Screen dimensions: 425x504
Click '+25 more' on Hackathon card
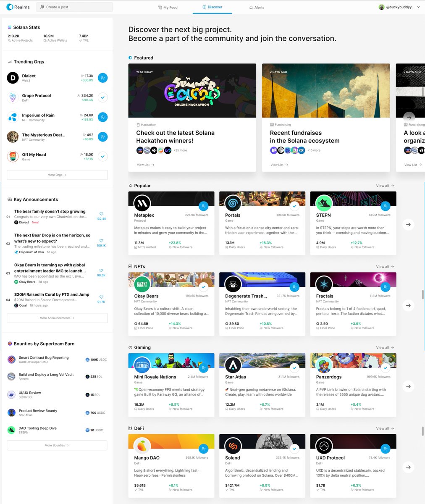(180, 150)
